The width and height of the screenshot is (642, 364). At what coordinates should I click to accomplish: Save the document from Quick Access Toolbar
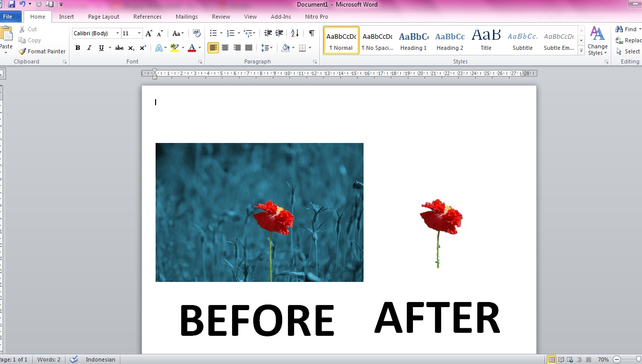[x=11, y=4]
